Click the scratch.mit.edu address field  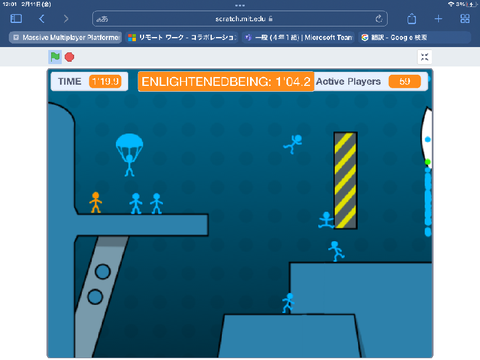pos(240,19)
